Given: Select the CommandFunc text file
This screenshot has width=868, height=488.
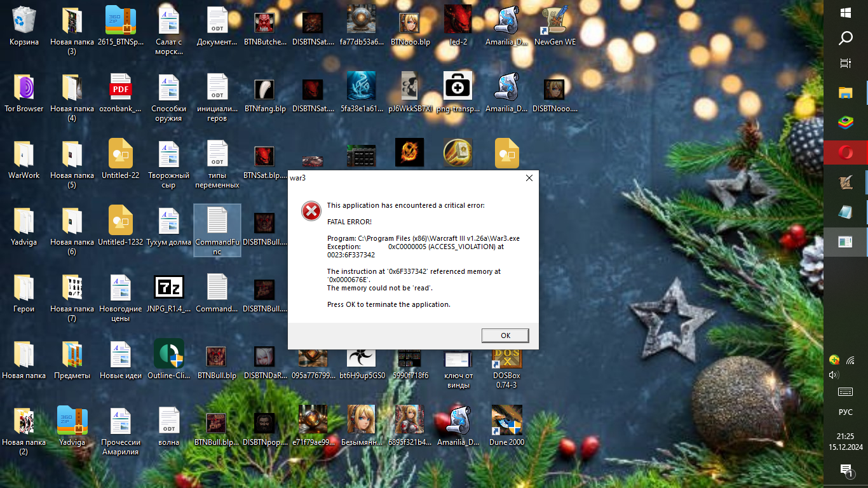Looking at the screenshot, I should point(217,230).
